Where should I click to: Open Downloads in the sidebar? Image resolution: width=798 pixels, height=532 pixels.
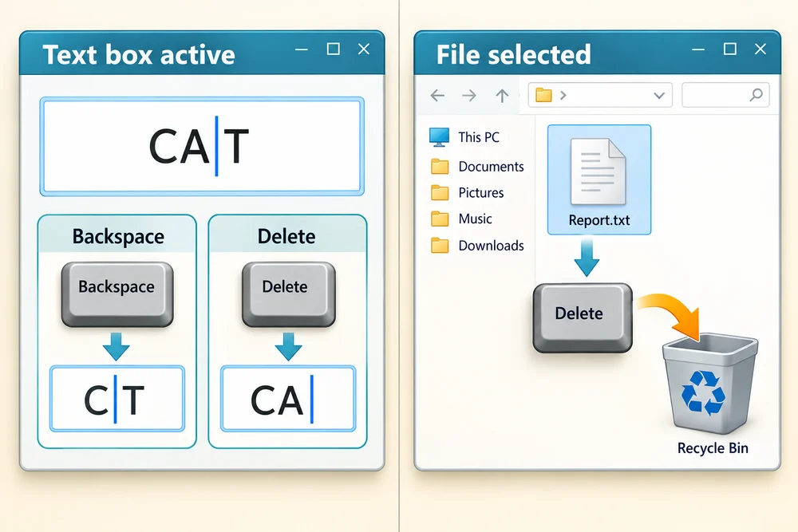[x=477, y=246]
